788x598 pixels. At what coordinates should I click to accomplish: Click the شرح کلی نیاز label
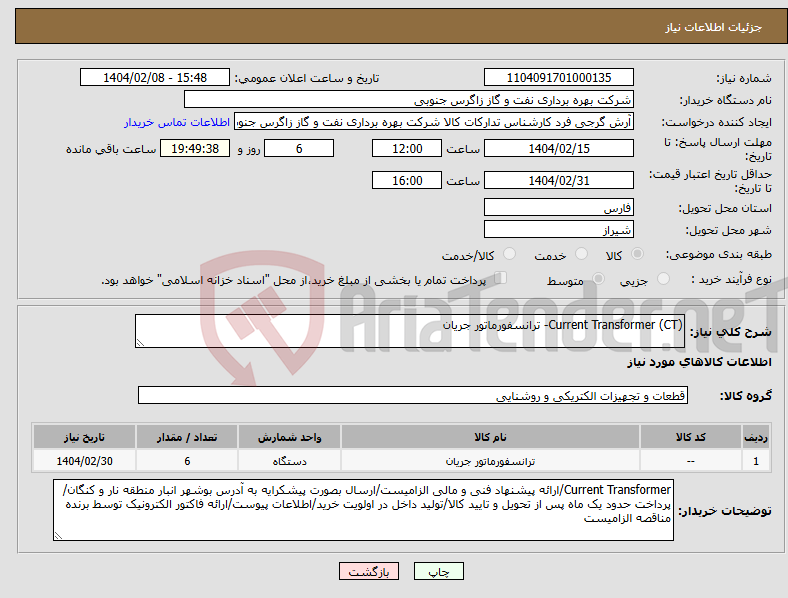[x=731, y=332]
